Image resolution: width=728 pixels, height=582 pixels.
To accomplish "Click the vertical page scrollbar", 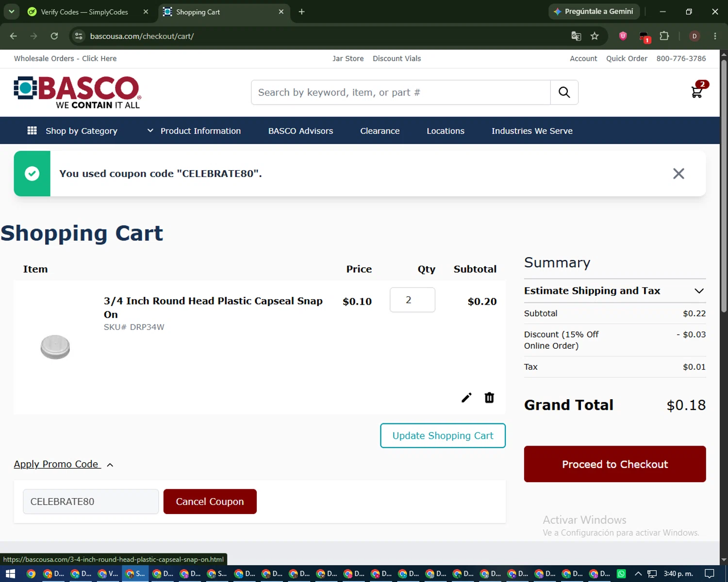I will click(724, 186).
